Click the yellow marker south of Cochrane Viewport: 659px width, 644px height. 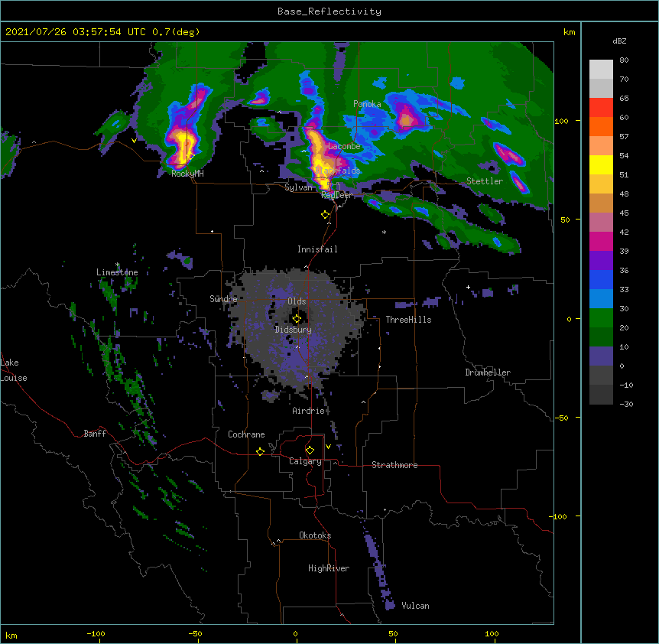(x=260, y=451)
